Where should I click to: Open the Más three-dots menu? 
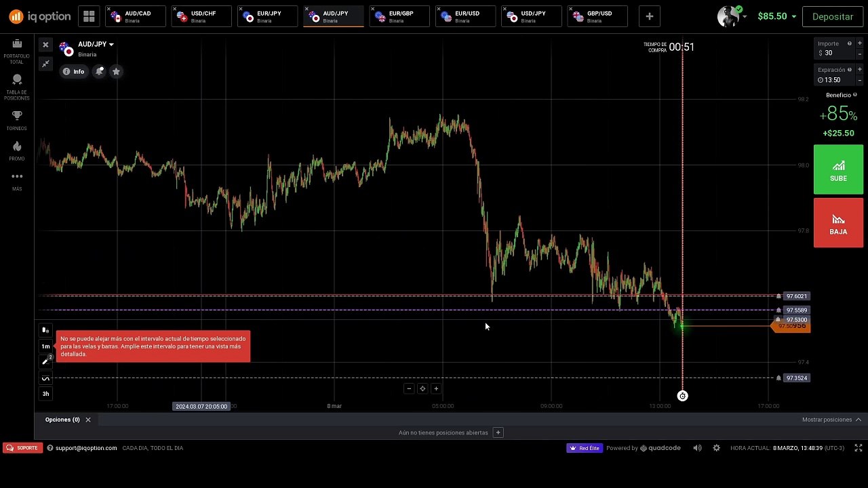tap(17, 180)
